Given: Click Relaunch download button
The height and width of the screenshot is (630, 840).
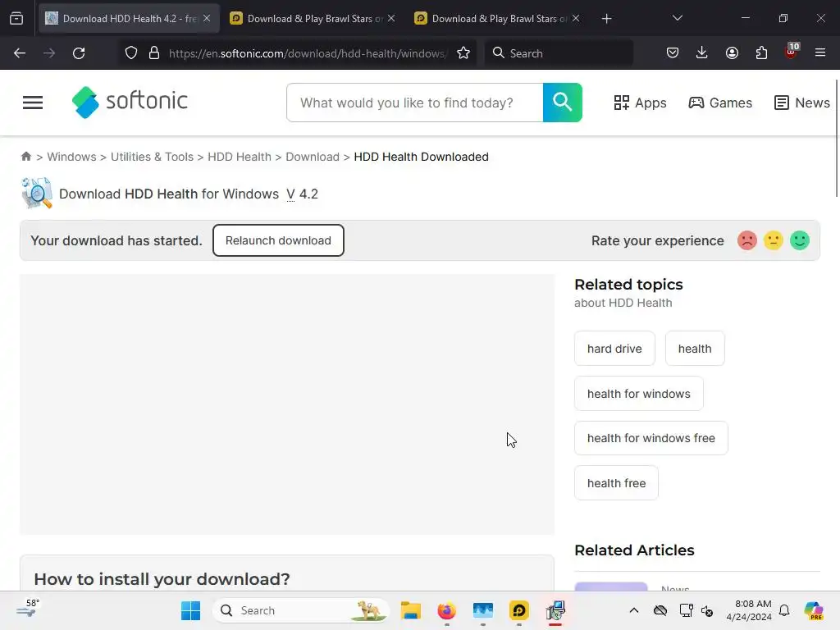Looking at the screenshot, I should tap(278, 240).
